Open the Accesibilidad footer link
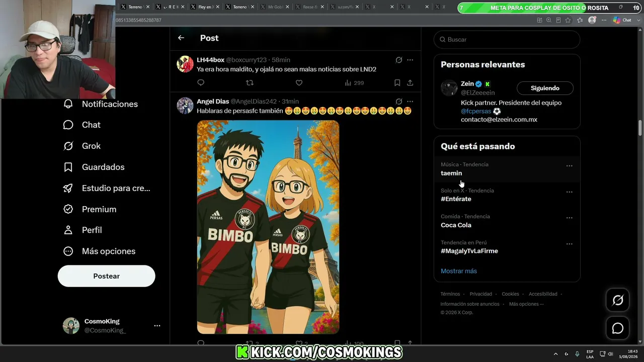 (x=543, y=294)
